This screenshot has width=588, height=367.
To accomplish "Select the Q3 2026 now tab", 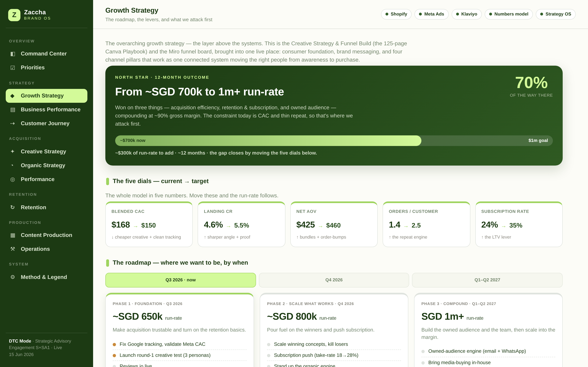I will point(180,280).
